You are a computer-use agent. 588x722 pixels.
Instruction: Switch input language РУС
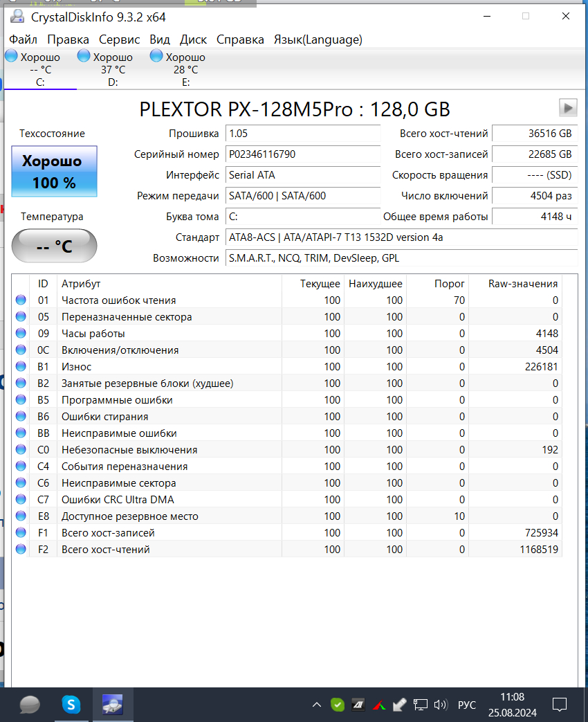point(466,705)
